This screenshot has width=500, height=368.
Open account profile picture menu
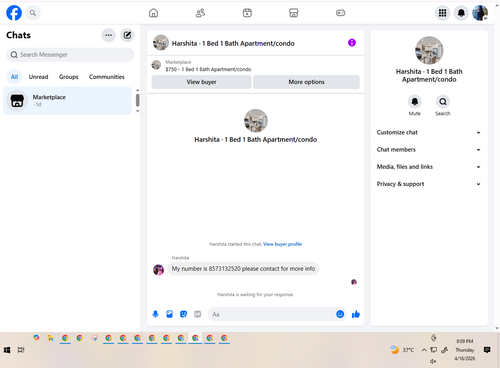480,13
